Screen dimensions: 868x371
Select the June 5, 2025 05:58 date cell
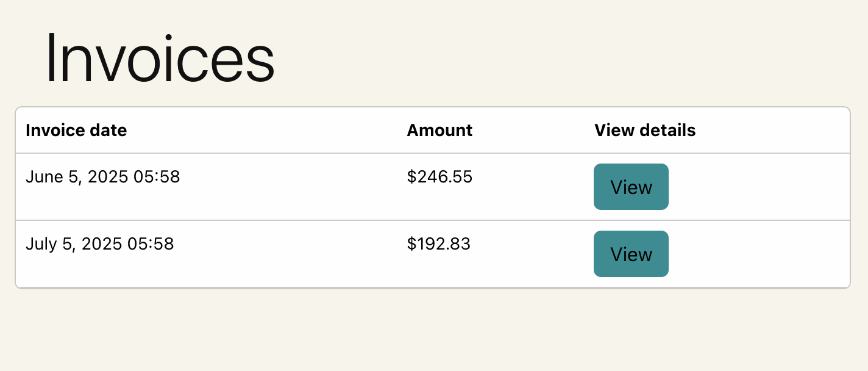pyautogui.click(x=102, y=177)
